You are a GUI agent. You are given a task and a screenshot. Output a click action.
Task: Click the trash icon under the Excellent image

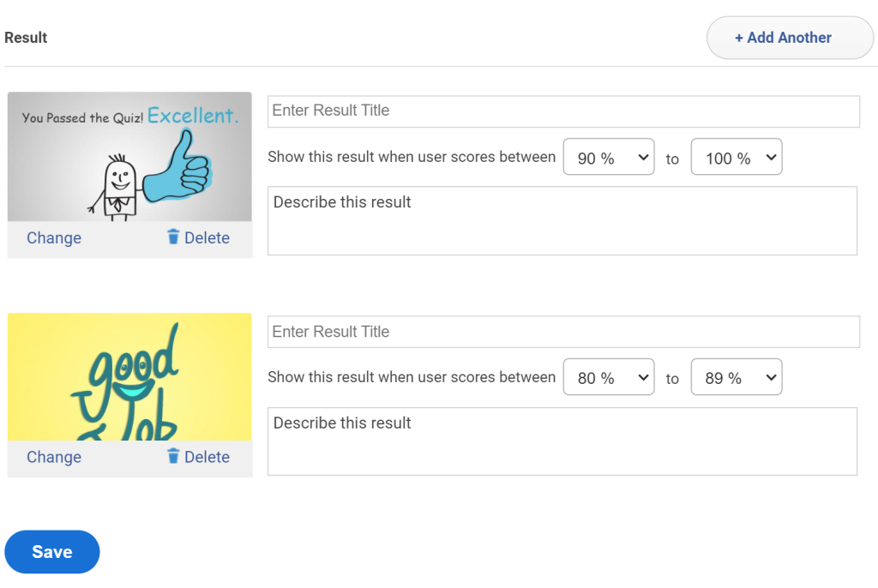tap(173, 237)
